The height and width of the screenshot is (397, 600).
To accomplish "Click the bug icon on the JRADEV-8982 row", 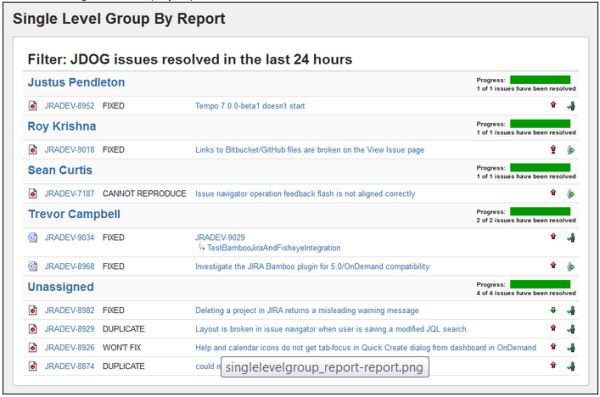I will point(33,310).
